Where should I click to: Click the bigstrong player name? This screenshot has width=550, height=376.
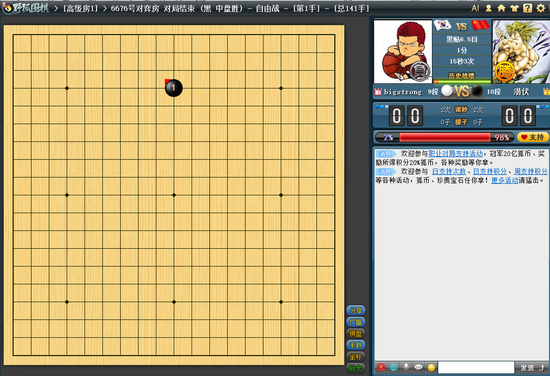point(403,92)
